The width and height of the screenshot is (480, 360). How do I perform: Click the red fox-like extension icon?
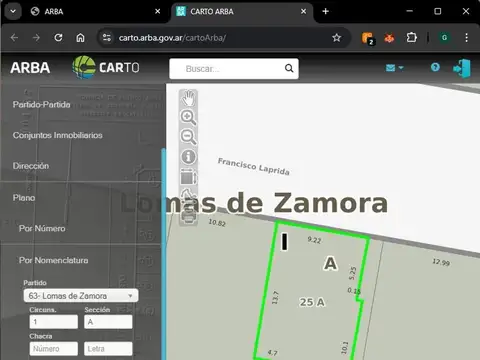(x=389, y=38)
